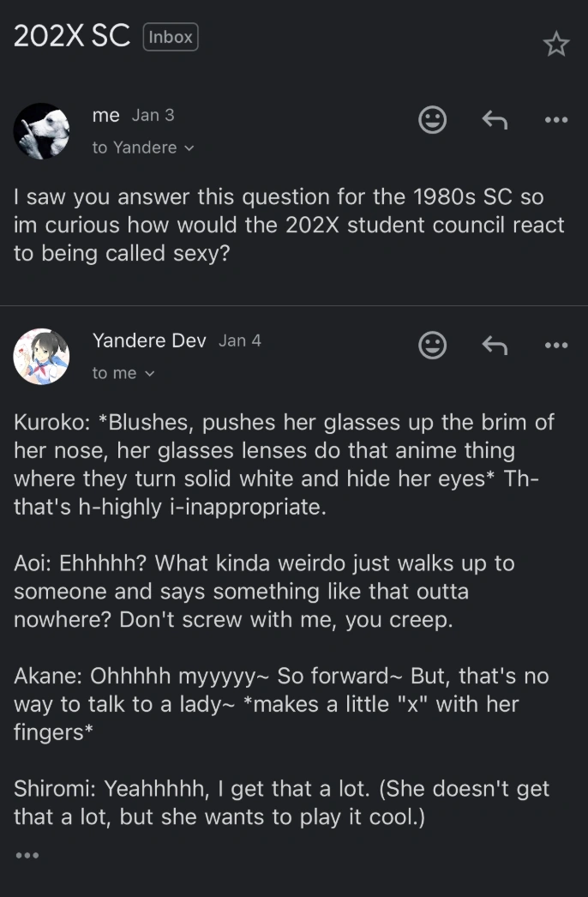Tap the "me" sender name
This screenshot has height=897, width=588.
tap(105, 115)
